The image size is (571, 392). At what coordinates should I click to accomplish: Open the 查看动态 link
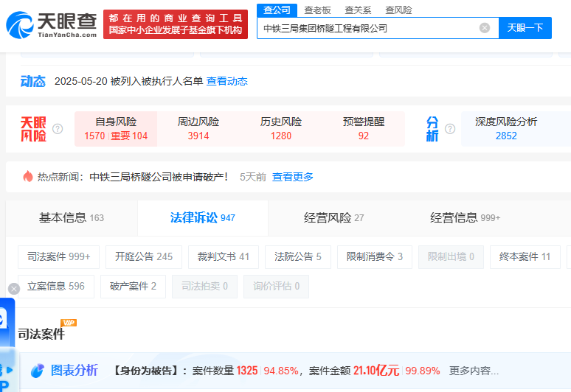(x=226, y=81)
